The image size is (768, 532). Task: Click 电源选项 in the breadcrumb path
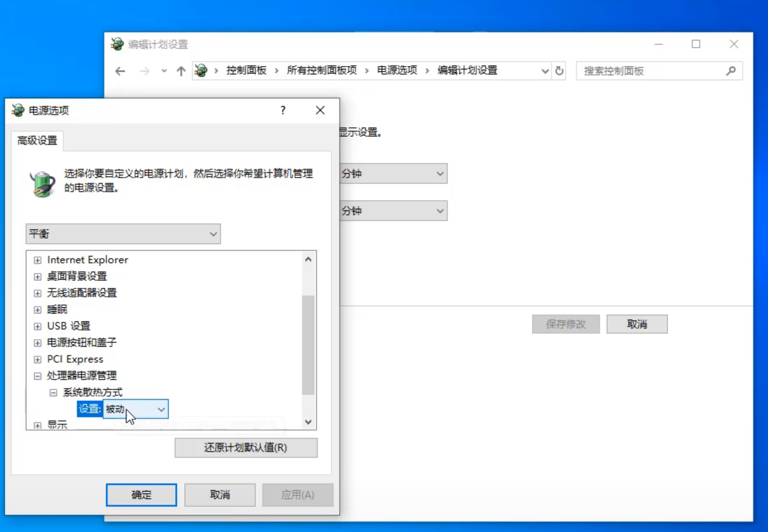(x=397, y=71)
